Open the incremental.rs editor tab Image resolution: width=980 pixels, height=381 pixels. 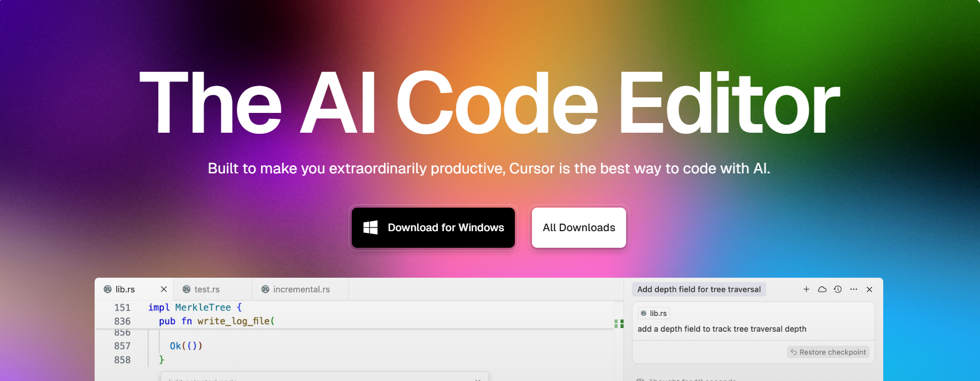click(x=301, y=289)
